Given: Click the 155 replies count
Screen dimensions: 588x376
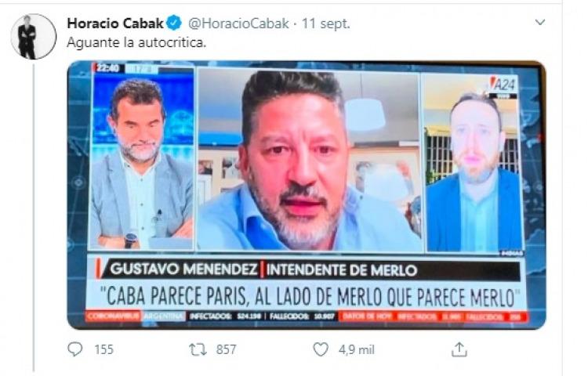Looking at the screenshot, I should (103, 350).
